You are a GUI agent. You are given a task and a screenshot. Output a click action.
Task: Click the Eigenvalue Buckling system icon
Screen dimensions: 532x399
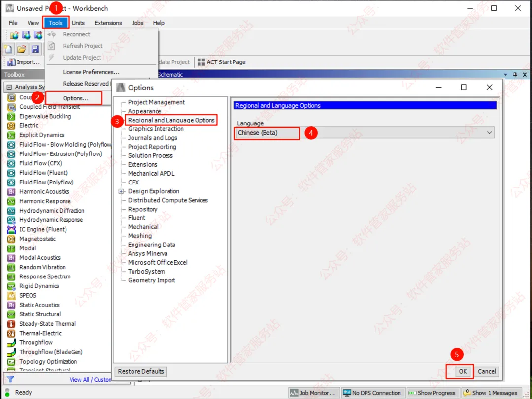pos(11,116)
